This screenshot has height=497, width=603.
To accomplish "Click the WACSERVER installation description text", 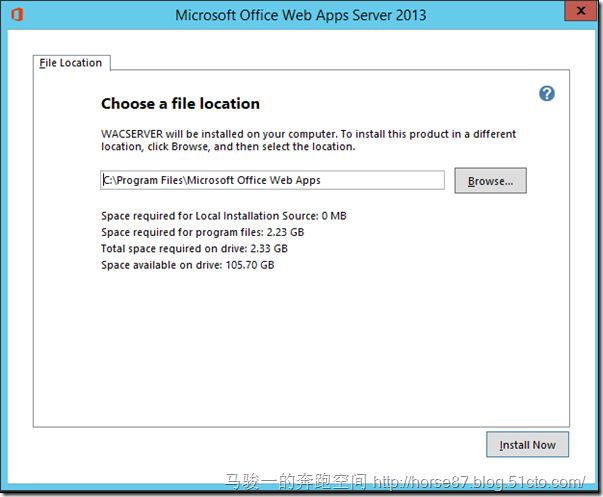I will pos(308,140).
